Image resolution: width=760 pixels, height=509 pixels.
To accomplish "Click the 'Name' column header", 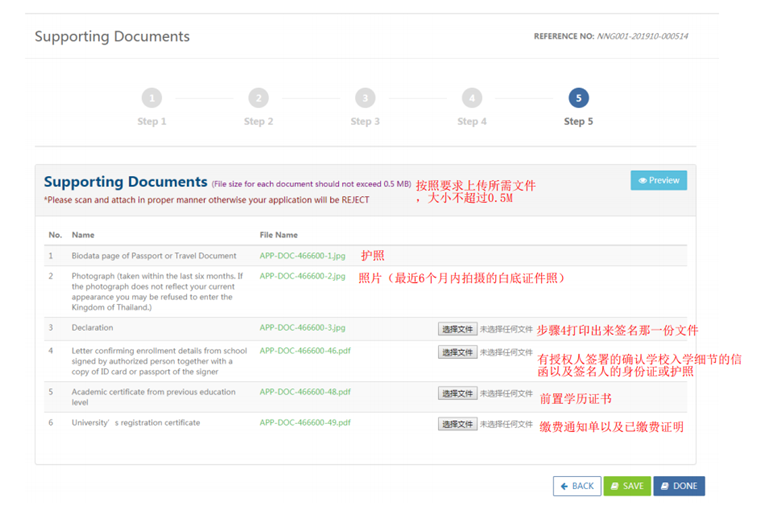I will [83, 235].
